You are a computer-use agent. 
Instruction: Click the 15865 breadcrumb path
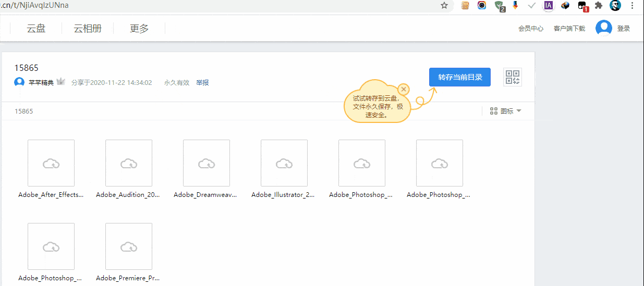[23, 111]
